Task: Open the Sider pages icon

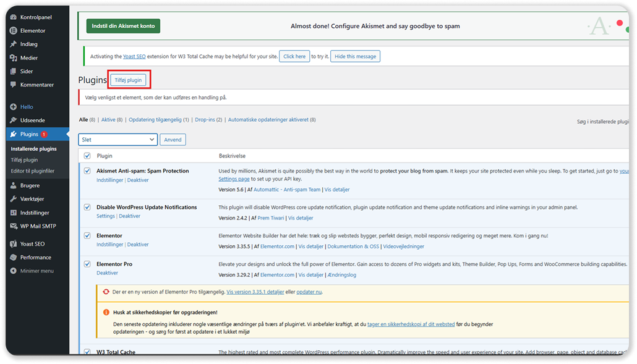Action: pyautogui.click(x=14, y=71)
